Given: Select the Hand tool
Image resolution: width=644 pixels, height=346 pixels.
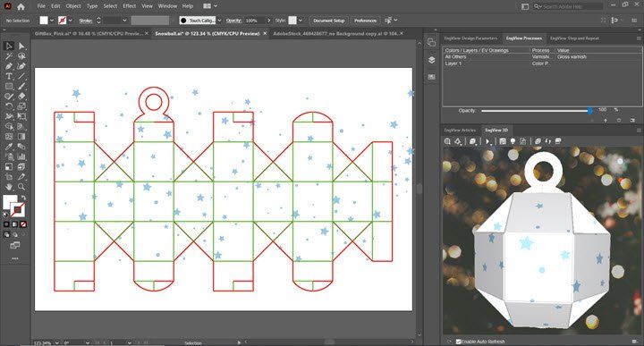Looking at the screenshot, I should click(x=9, y=187).
